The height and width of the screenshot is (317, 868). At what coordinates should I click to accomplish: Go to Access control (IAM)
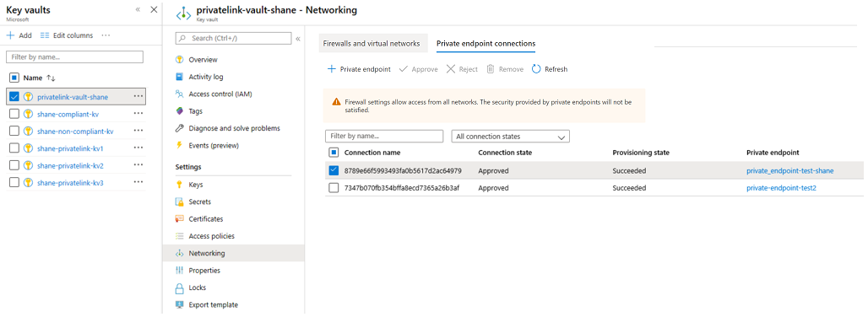click(x=220, y=94)
